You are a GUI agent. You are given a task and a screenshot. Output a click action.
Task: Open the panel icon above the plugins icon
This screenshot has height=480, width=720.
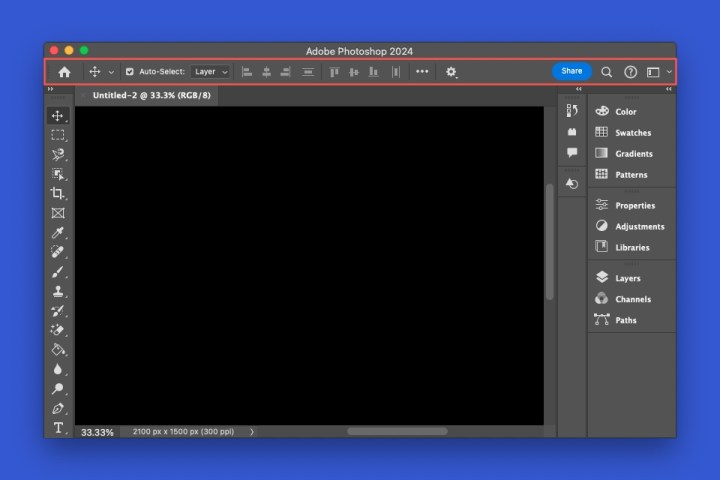pyautogui.click(x=572, y=111)
